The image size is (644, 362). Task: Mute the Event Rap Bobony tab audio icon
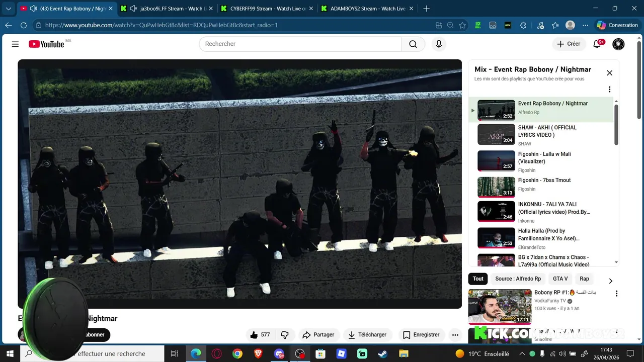point(33,9)
